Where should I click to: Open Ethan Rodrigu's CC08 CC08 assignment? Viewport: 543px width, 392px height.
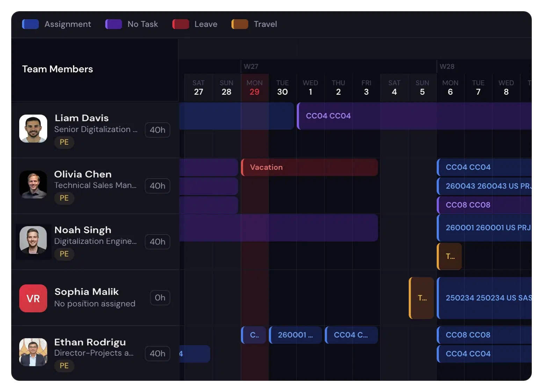(x=484, y=335)
